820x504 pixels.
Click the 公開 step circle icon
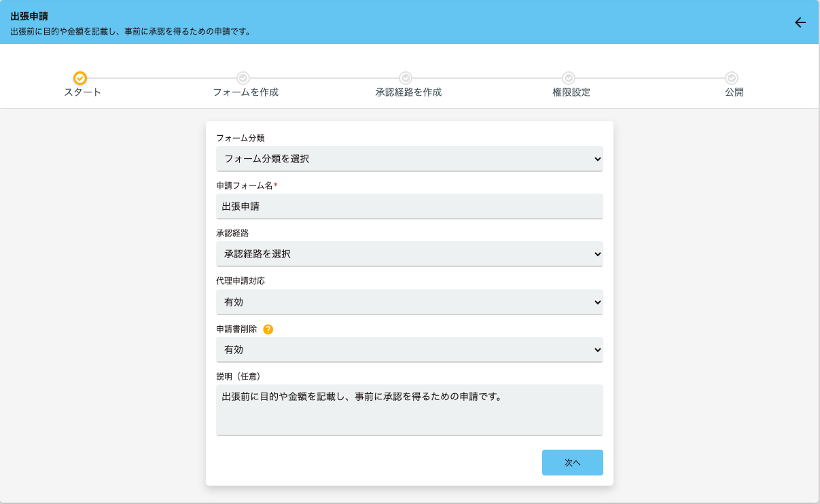[732, 78]
